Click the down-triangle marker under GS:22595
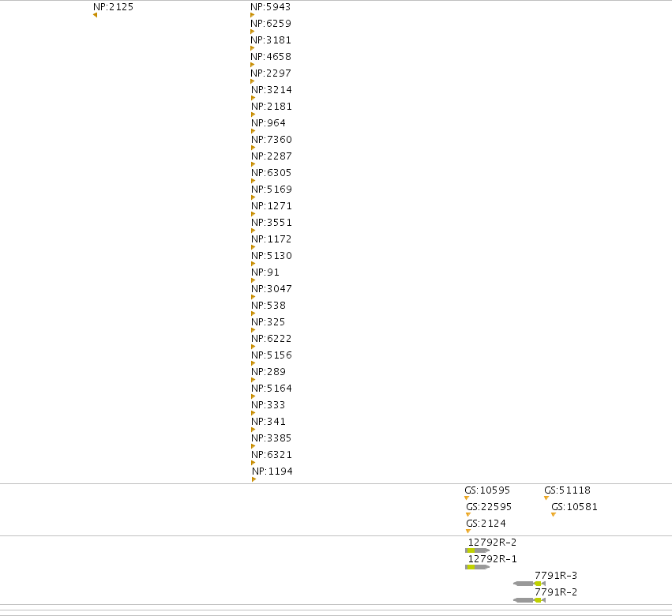This screenshot has width=672, height=616. pyautogui.click(x=468, y=515)
